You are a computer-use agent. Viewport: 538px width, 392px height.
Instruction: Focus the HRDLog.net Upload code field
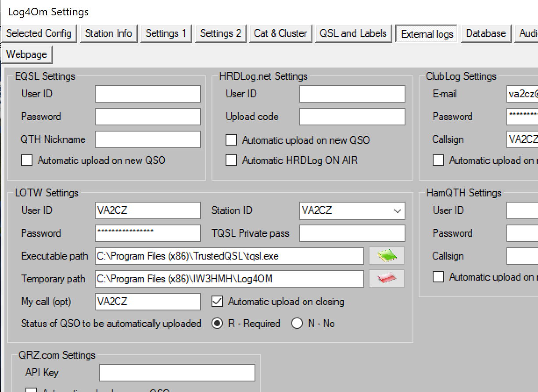click(x=352, y=117)
